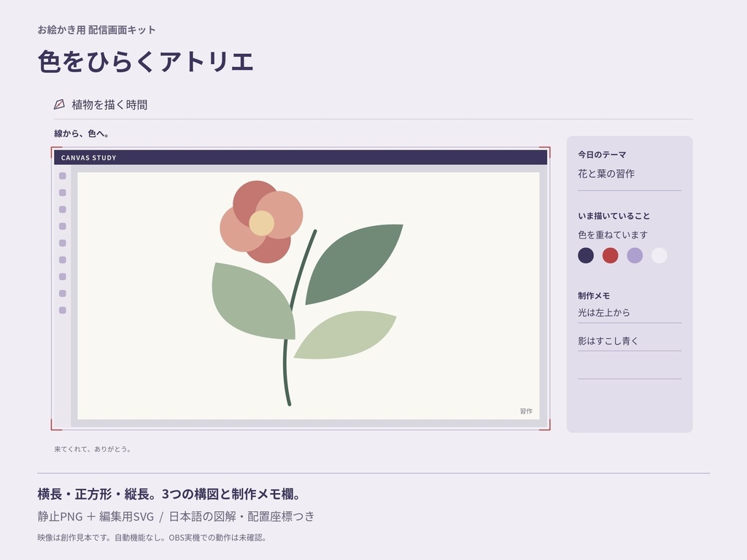This screenshot has height=560, width=747.
Task: Click the theme text 花と葉の習作
Action: coord(606,174)
